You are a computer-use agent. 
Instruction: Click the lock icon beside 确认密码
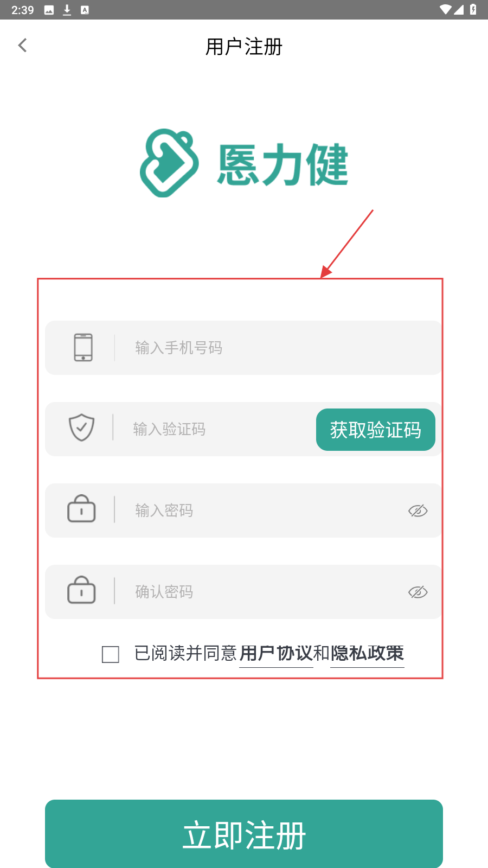click(81, 590)
